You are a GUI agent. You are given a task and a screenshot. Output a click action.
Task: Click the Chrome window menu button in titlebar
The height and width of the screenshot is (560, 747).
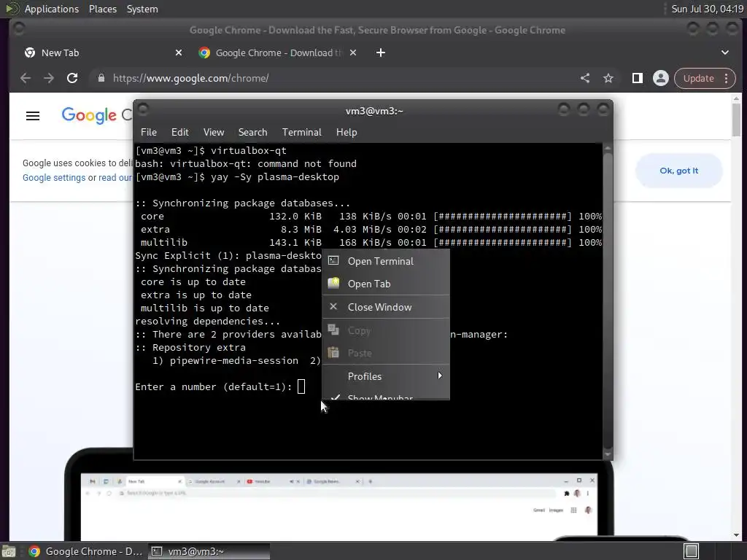(19, 29)
